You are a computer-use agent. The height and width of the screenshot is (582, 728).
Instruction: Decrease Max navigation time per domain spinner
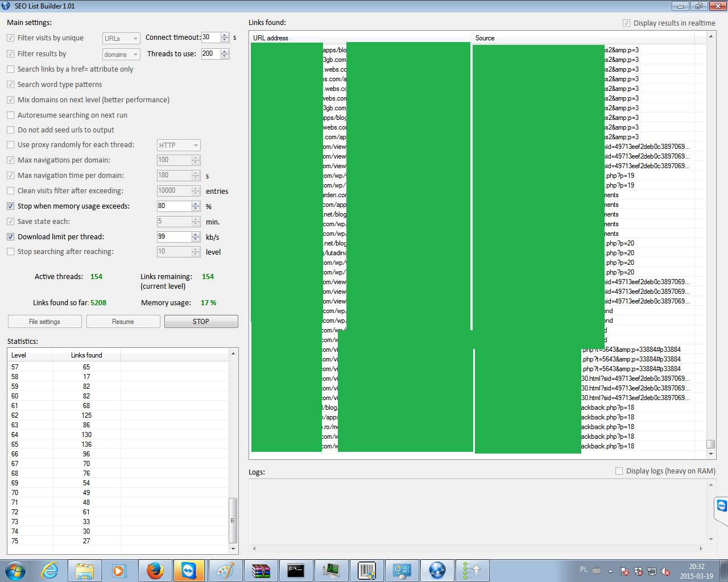point(196,178)
